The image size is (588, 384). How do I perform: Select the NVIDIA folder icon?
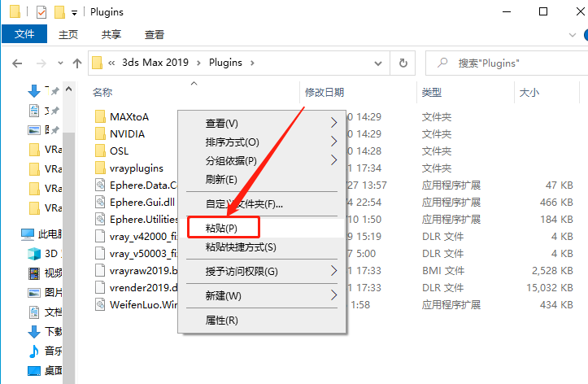100,134
